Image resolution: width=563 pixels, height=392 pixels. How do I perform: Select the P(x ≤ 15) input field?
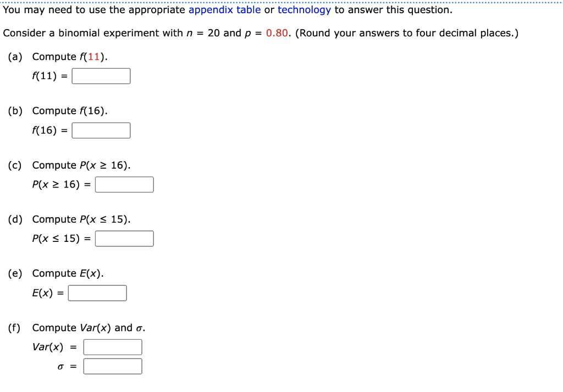tap(124, 238)
